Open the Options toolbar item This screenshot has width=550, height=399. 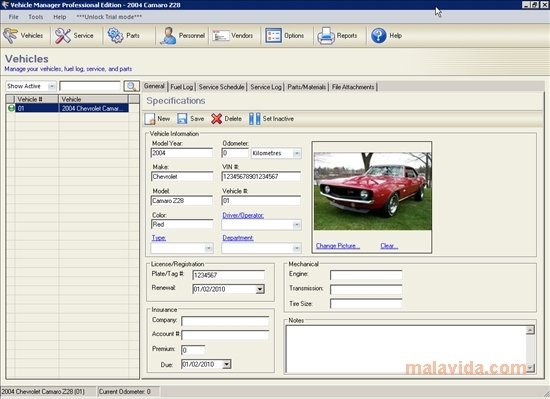click(284, 36)
